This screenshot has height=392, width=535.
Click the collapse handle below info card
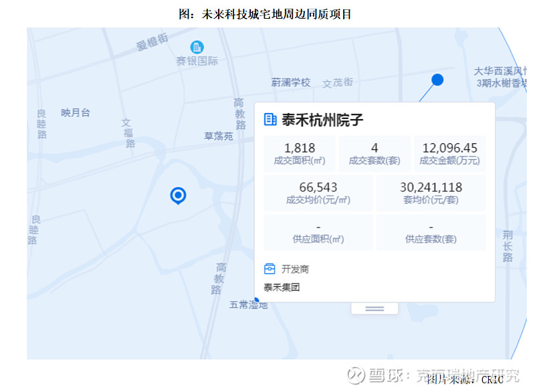point(374,308)
